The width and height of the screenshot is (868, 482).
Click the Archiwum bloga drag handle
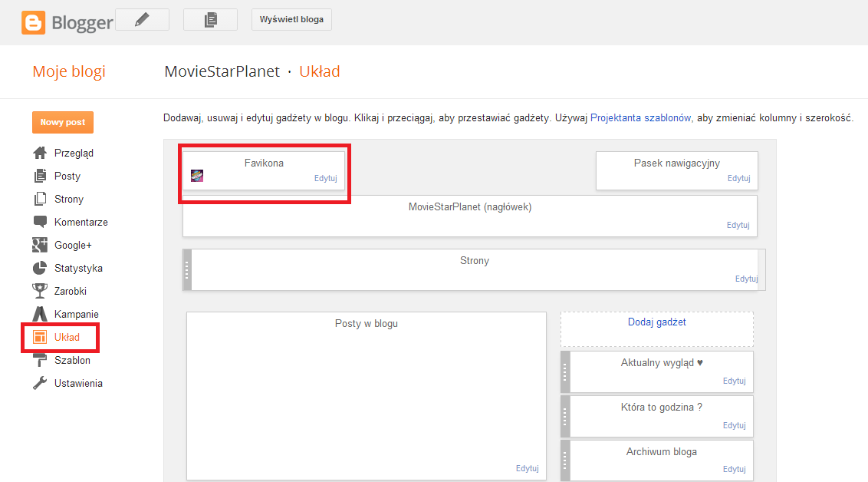(565, 461)
